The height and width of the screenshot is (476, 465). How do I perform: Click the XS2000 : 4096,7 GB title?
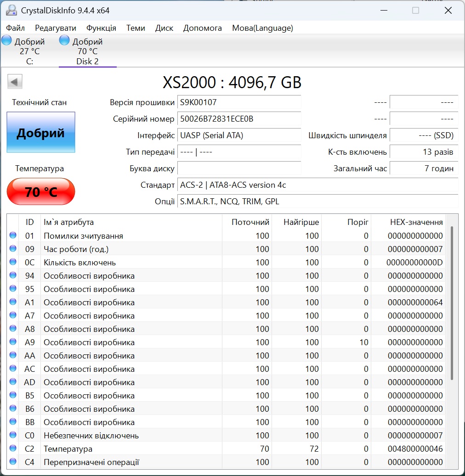(x=232, y=82)
